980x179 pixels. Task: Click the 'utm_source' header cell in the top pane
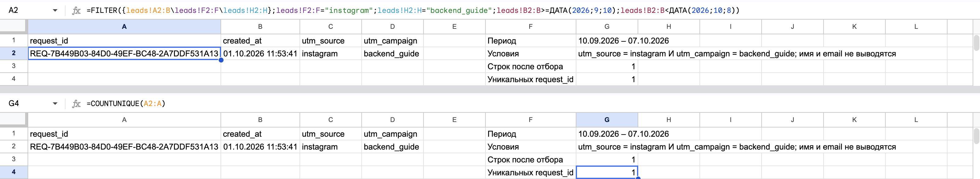(x=331, y=41)
